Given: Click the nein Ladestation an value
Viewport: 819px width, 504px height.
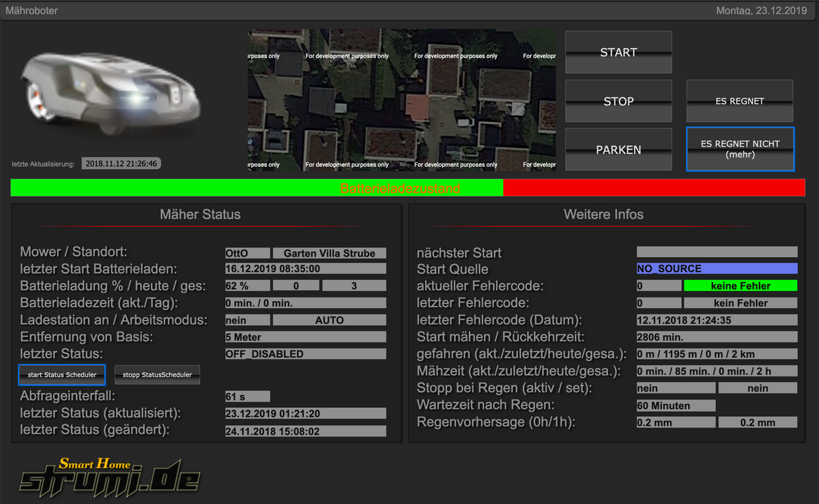Looking at the screenshot, I should (248, 320).
